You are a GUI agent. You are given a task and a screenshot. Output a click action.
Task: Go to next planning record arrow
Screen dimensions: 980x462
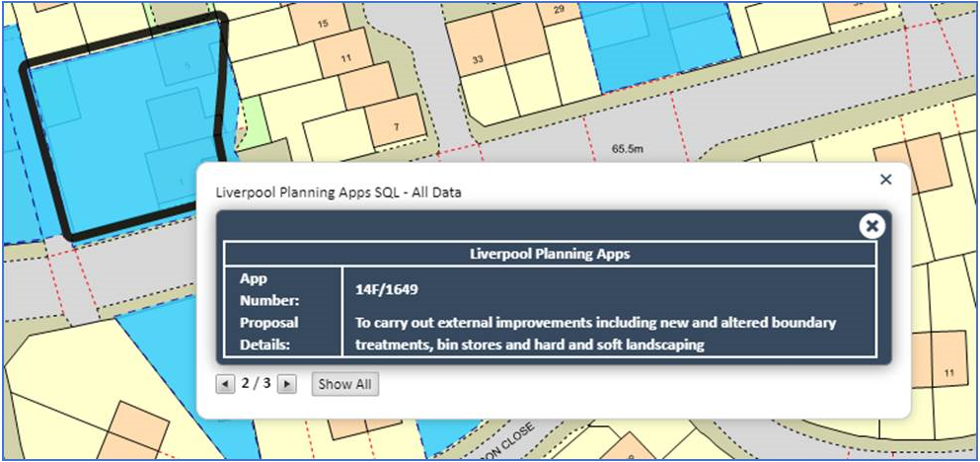point(286,383)
